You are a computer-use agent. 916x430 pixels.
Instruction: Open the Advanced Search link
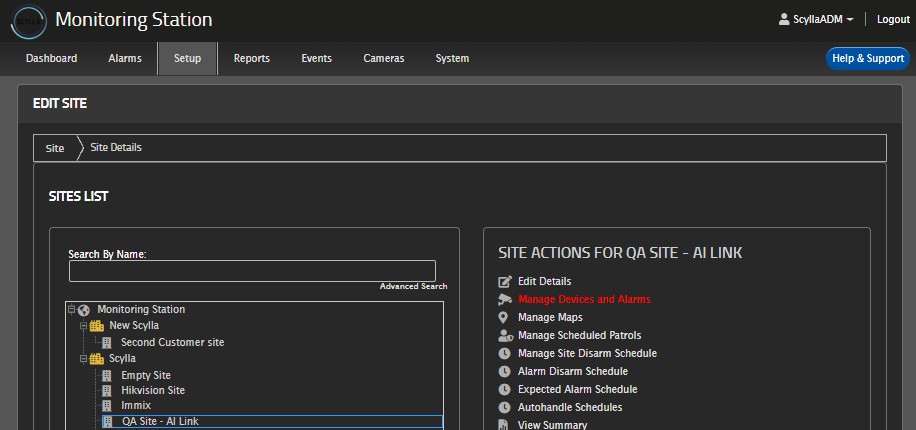413,287
